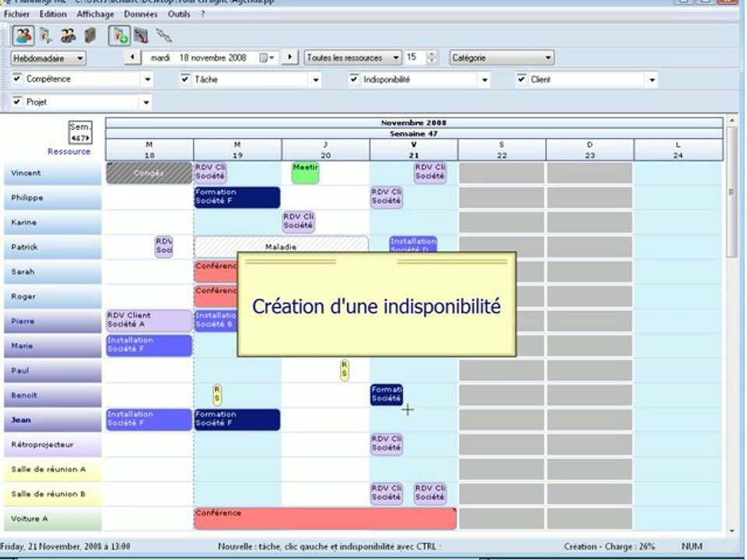Select the Jean resource row header

pyautogui.click(x=52, y=420)
